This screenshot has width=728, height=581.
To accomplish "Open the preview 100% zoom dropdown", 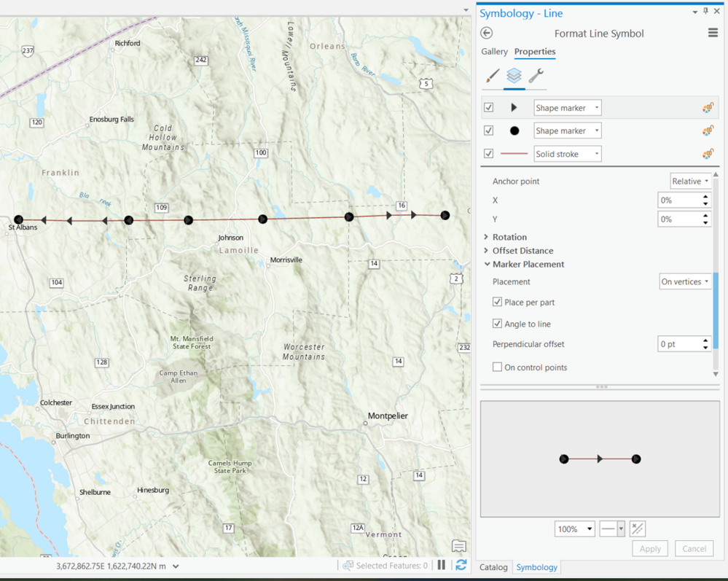I will (x=575, y=529).
